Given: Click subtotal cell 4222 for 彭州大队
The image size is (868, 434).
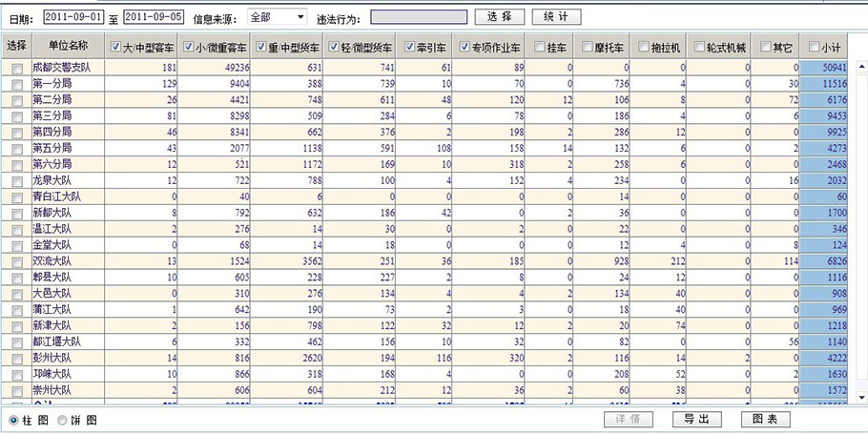Looking at the screenshot, I should pyautogui.click(x=823, y=358).
